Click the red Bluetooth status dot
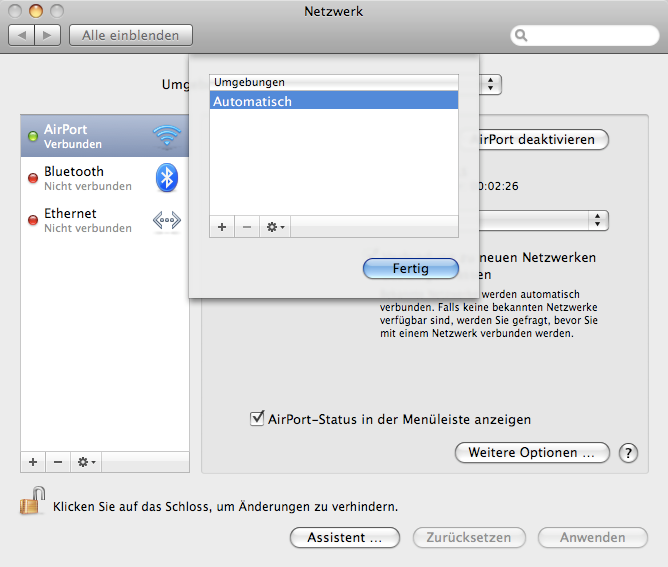 point(33,178)
